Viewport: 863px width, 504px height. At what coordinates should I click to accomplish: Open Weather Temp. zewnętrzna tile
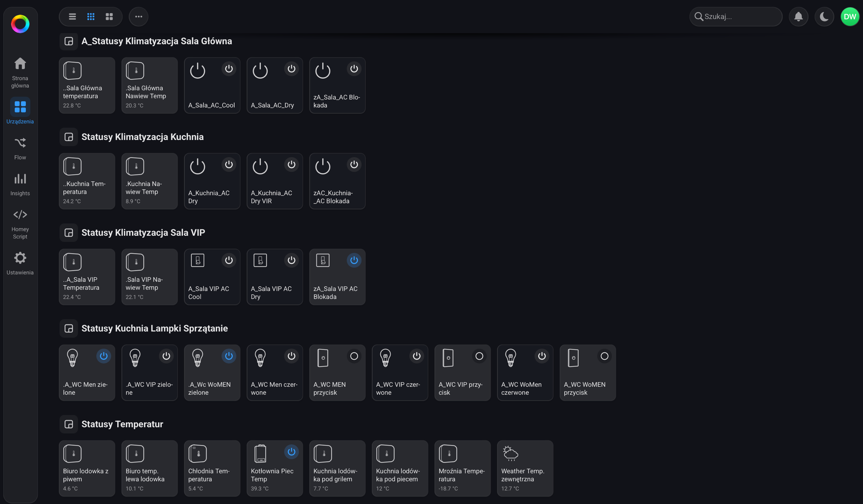525,468
